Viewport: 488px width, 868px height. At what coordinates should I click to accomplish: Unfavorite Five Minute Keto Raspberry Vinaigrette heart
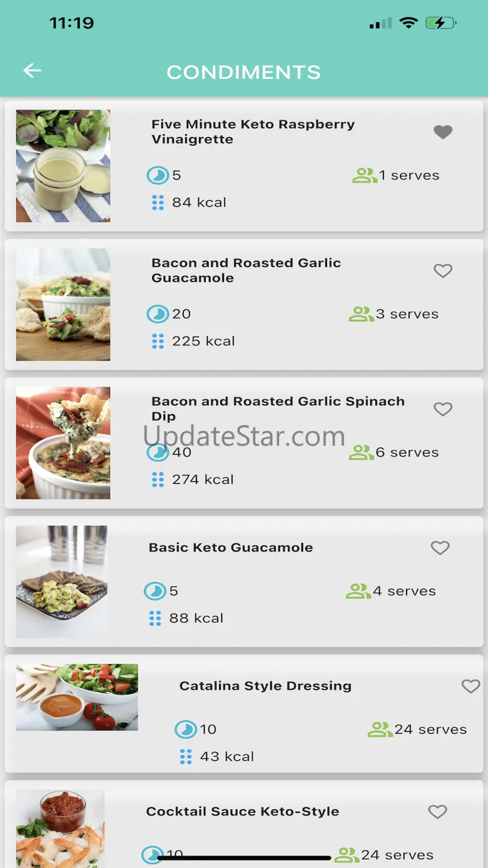[x=443, y=132]
